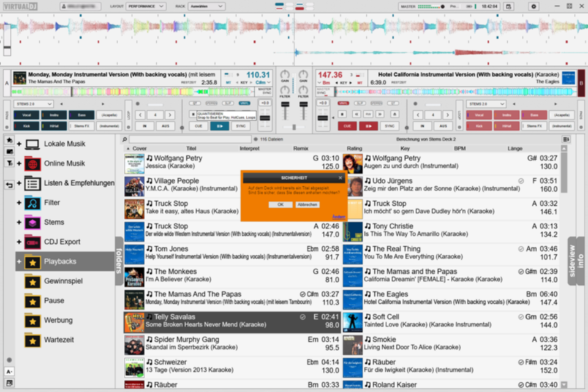
Task: Open the user account button in the top bar
Action: click(x=80, y=6)
